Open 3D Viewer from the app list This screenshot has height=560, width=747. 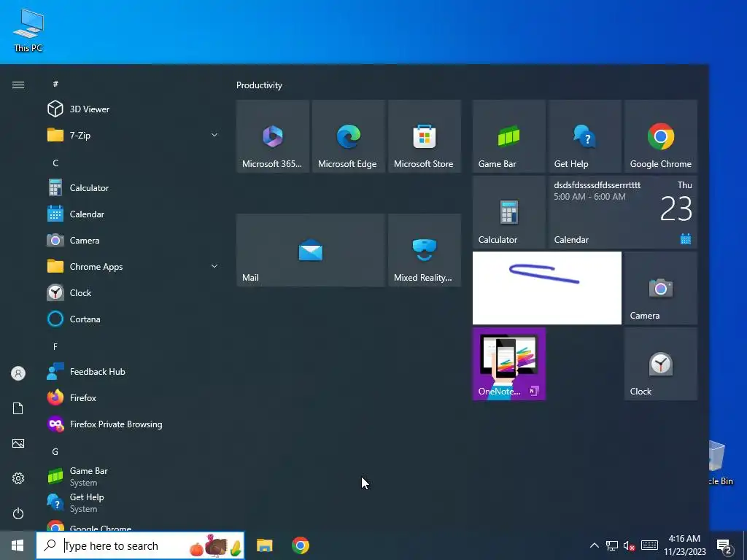(x=133, y=109)
